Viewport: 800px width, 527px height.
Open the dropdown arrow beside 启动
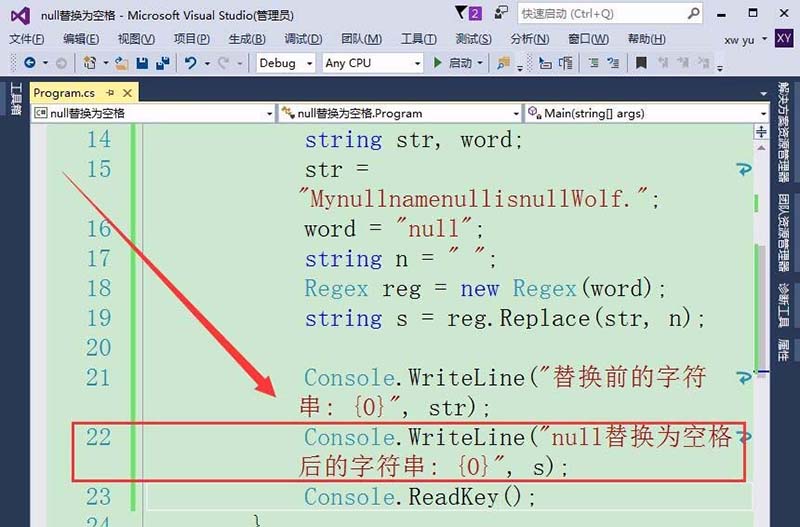pos(480,63)
